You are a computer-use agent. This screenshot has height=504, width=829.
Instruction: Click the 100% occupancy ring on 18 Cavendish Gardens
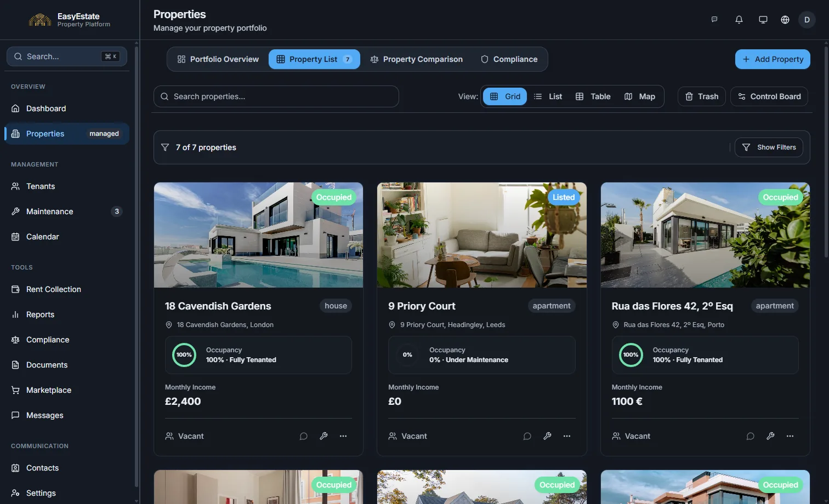tap(184, 355)
